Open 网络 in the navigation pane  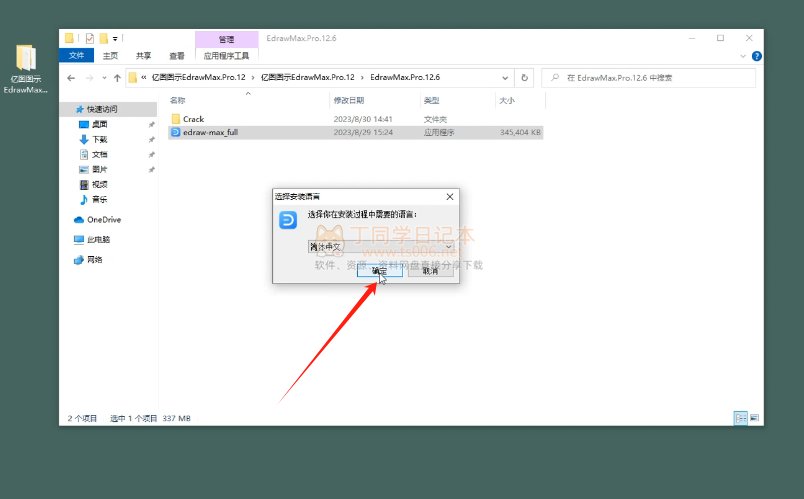[94, 260]
